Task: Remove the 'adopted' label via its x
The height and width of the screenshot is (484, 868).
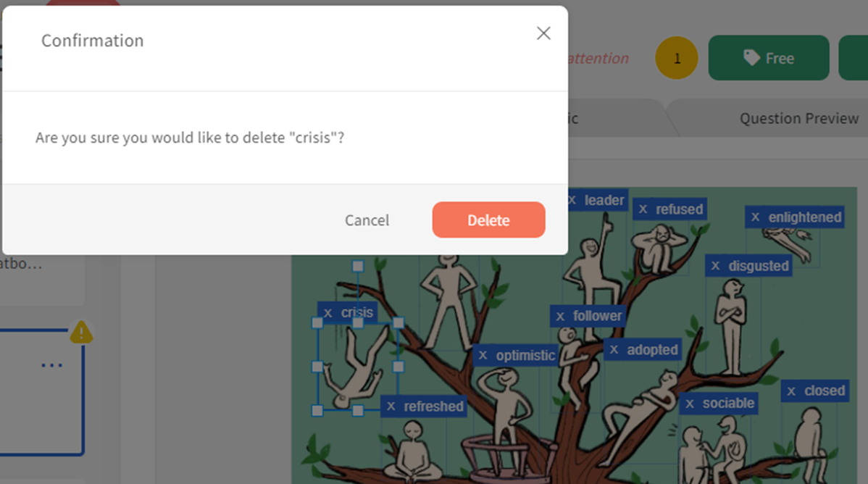Action: click(614, 350)
